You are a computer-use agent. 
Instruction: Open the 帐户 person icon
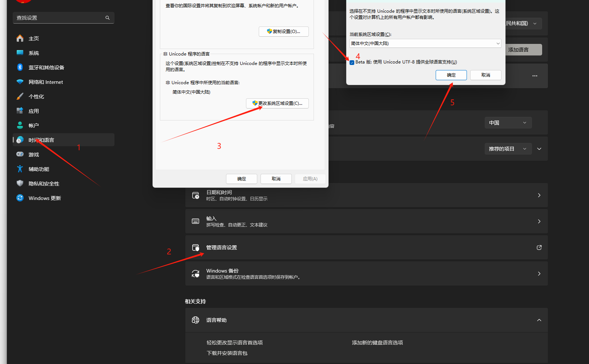pos(20,125)
